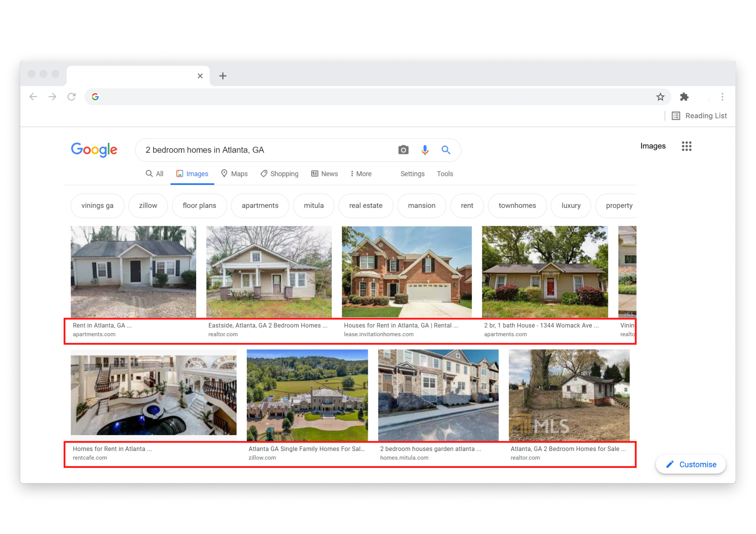The height and width of the screenshot is (534, 756).
Task: Filter by the mitula chip
Action: pos(314,205)
